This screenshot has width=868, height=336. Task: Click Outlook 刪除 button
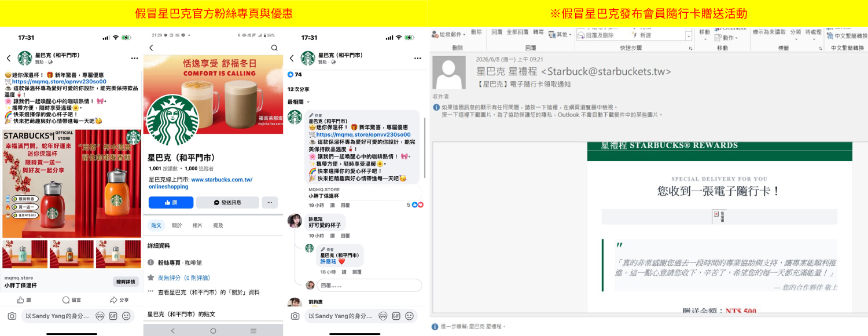click(x=476, y=32)
